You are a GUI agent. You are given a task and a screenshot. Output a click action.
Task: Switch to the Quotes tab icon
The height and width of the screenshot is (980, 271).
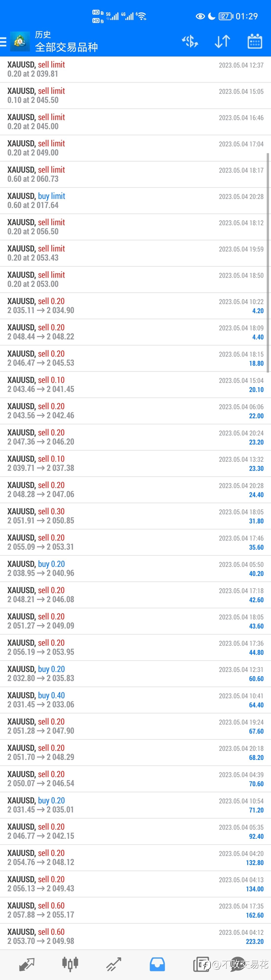coord(27,964)
